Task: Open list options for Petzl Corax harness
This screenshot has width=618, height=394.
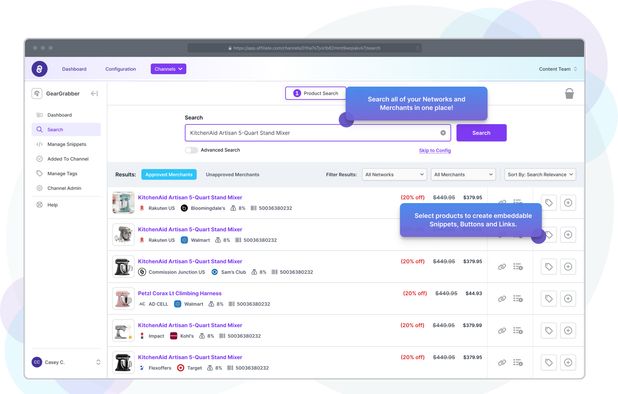Action: pos(518,299)
